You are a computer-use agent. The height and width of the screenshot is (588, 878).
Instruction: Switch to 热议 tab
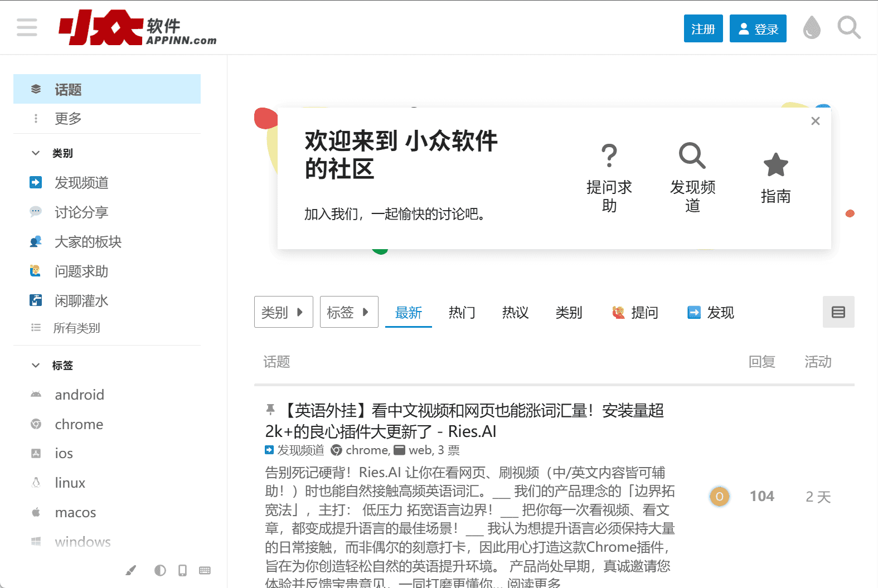(515, 312)
